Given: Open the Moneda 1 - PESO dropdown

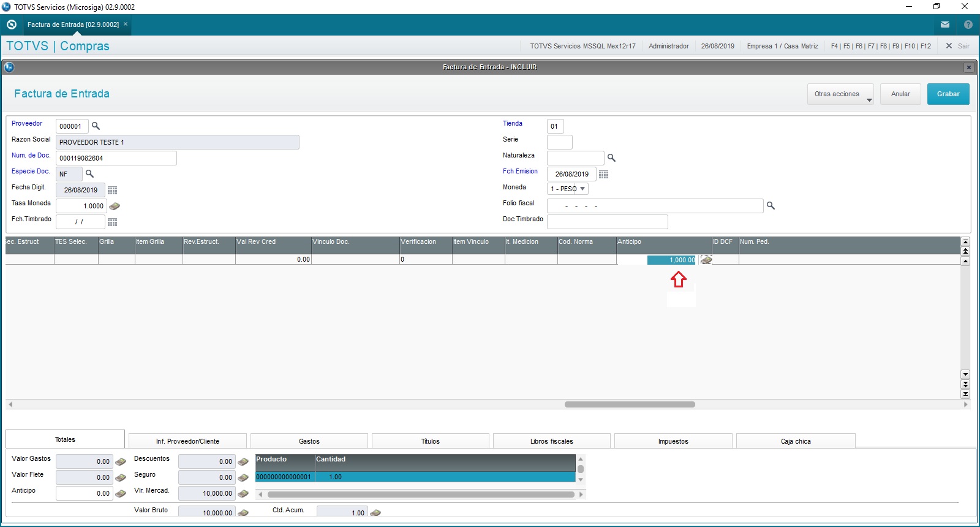Looking at the screenshot, I should pos(568,189).
